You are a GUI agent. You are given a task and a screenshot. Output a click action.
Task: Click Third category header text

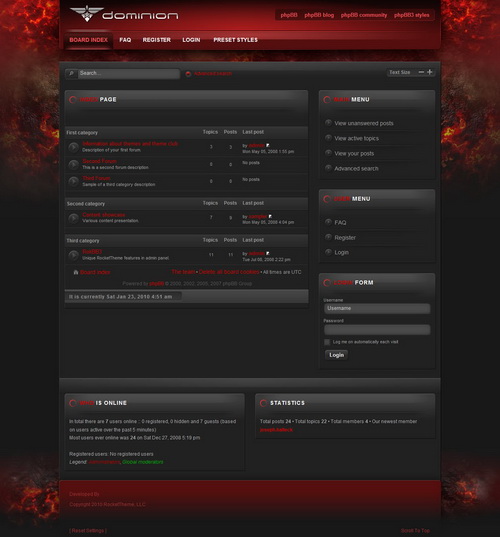click(x=83, y=241)
